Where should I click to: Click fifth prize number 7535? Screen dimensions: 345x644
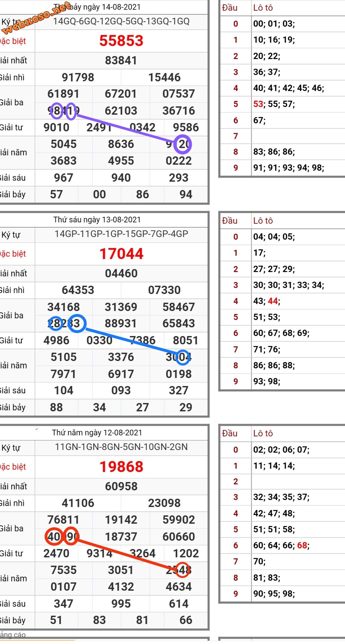pyautogui.click(x=63, y=570)
